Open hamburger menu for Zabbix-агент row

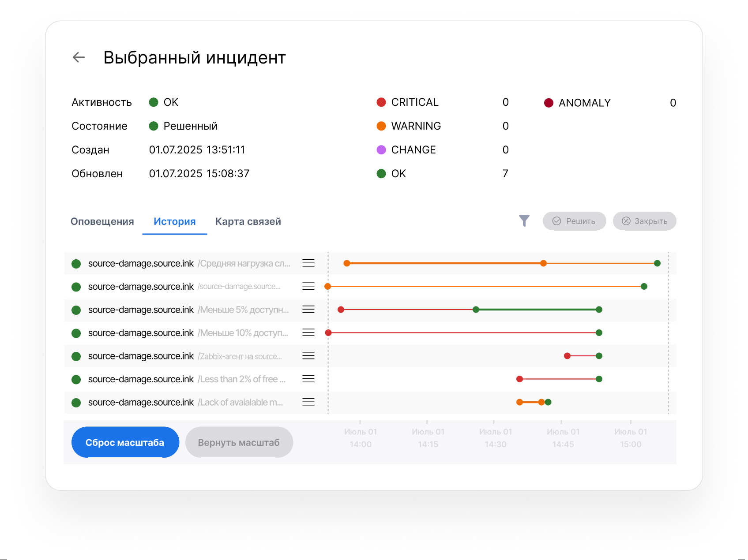click(308, 356)
